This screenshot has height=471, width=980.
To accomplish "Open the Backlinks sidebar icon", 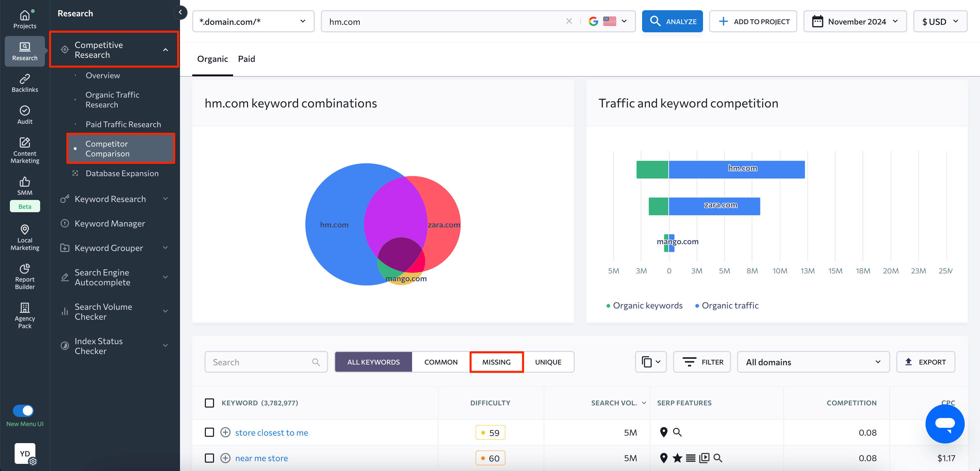I will [25, 83].
